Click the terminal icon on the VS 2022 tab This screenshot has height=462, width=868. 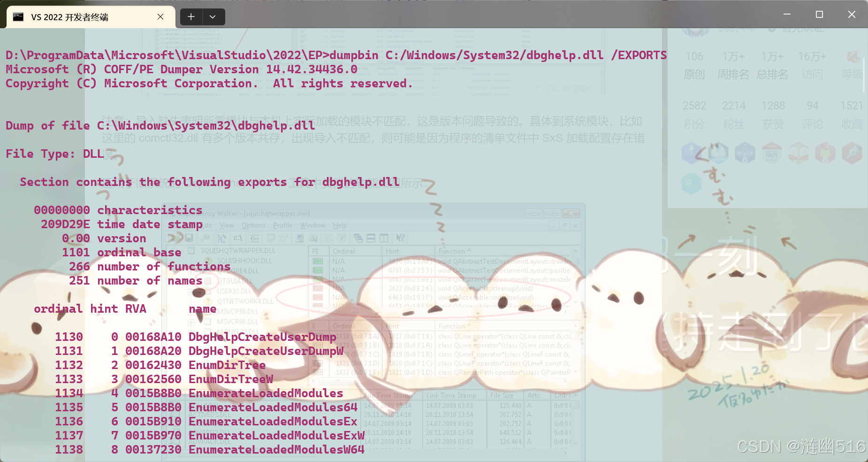pyautogui.click(x=18, y=17)
